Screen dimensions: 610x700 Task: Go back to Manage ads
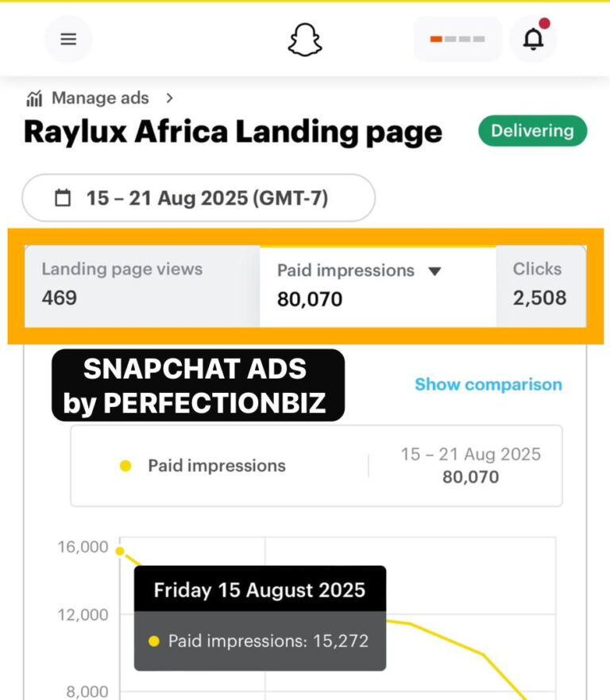click(100, 98)
